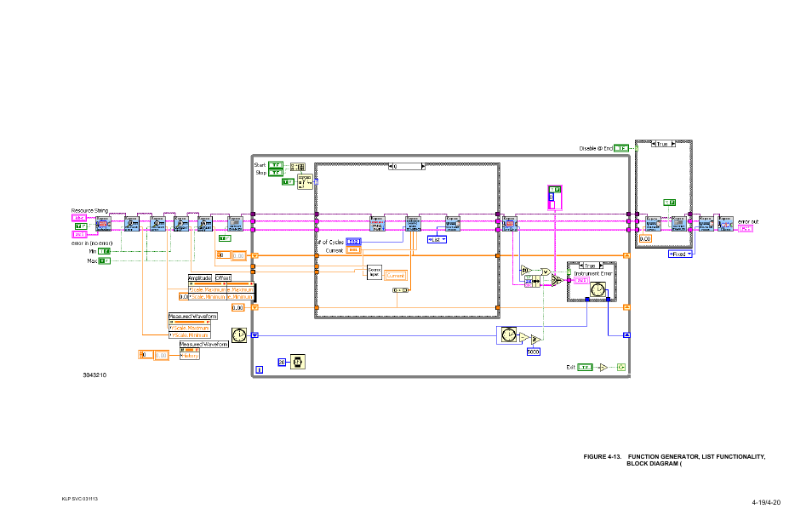
Task: Click the figure caption 'FIGURE 4-13.'
Action: click(x=603, y=456)
